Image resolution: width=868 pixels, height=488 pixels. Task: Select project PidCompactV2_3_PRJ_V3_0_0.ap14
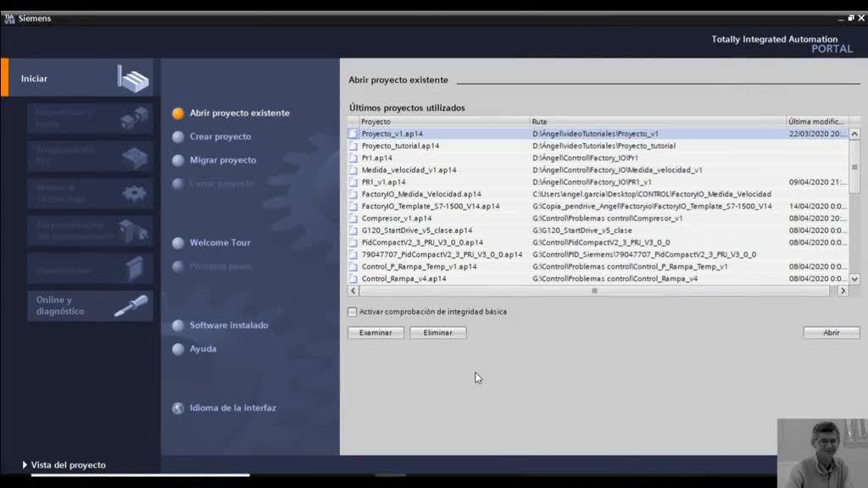coord(422,242)
